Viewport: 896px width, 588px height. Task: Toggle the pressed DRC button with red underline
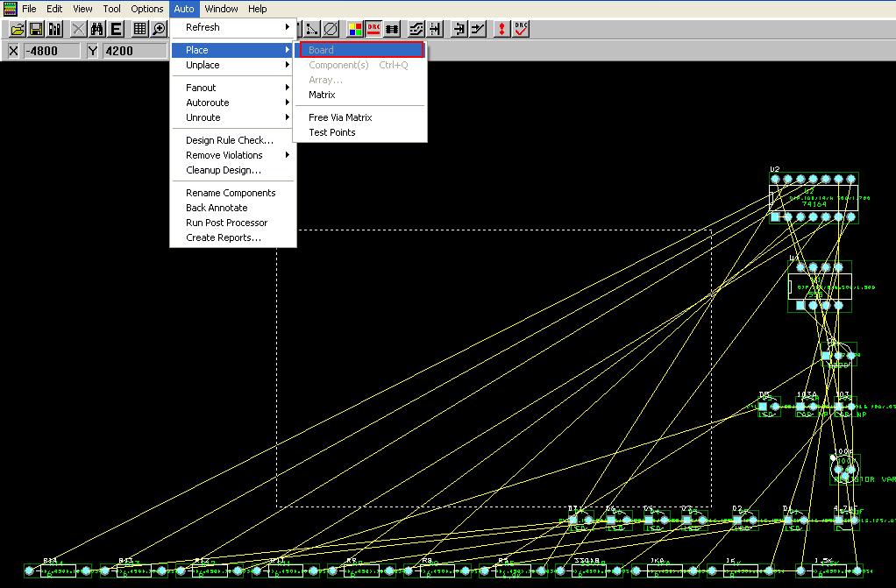(x=373, y=29)
